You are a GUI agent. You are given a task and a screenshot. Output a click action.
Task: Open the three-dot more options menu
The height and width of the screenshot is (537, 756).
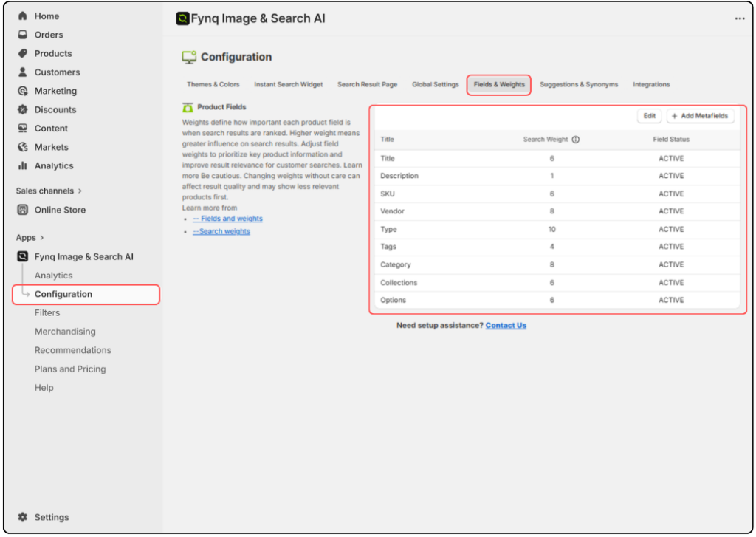coord(740,18)
